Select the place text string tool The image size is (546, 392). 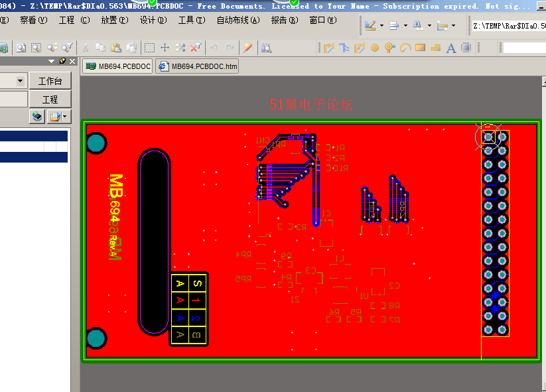[x=451, y=48]
